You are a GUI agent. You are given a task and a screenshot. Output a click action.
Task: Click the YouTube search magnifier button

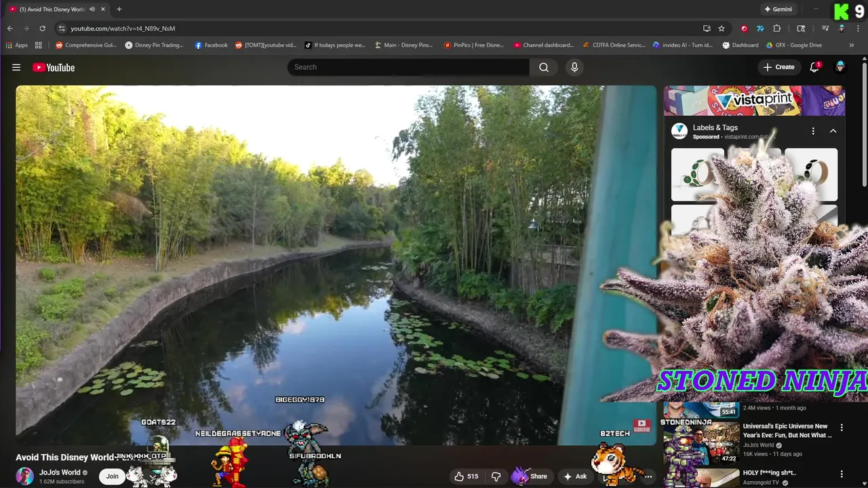544,67
